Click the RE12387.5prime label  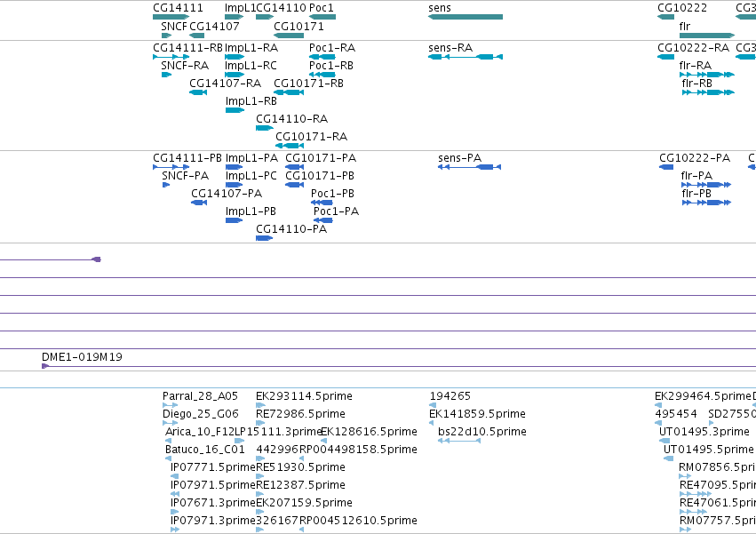[300, 485]
